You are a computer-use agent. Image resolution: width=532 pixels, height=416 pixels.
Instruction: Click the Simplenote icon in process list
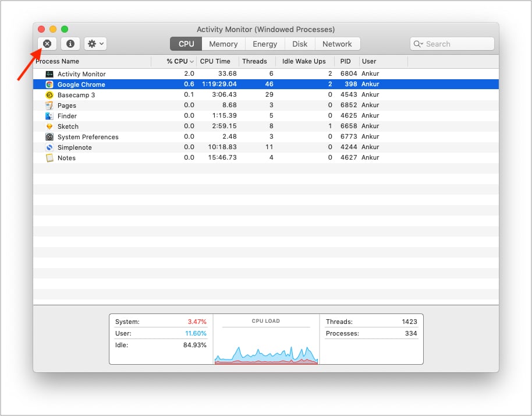pyautogui.click(x=50, y=147)
